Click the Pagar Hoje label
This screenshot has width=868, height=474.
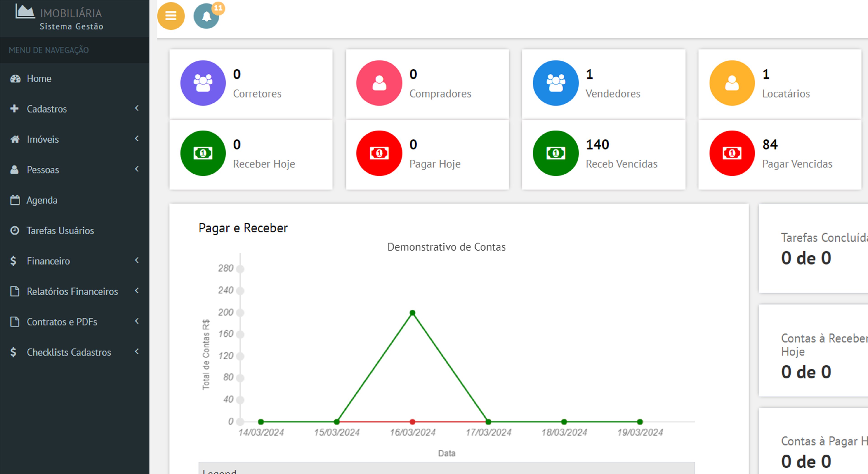click(x=435, y=164)
